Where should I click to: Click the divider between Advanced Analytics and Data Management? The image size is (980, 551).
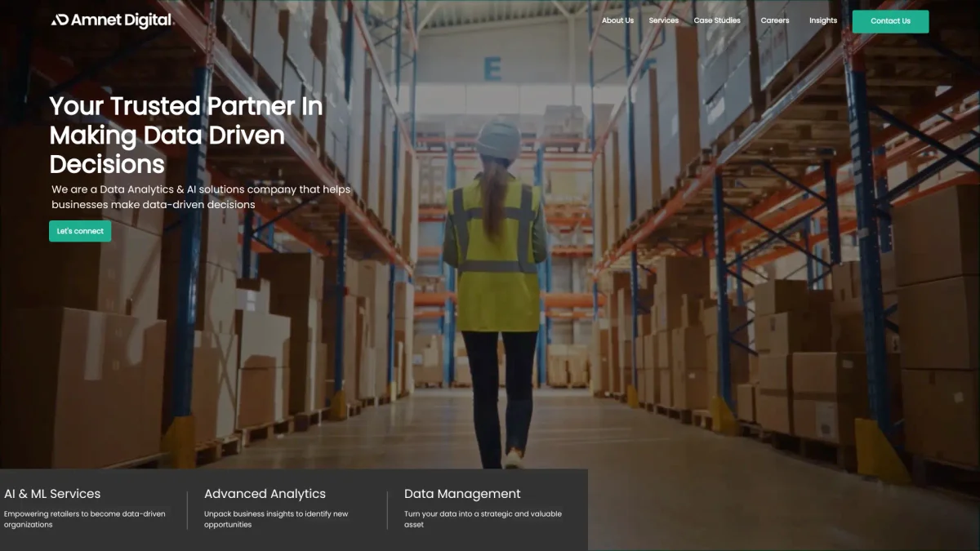[x=387, y=510]
